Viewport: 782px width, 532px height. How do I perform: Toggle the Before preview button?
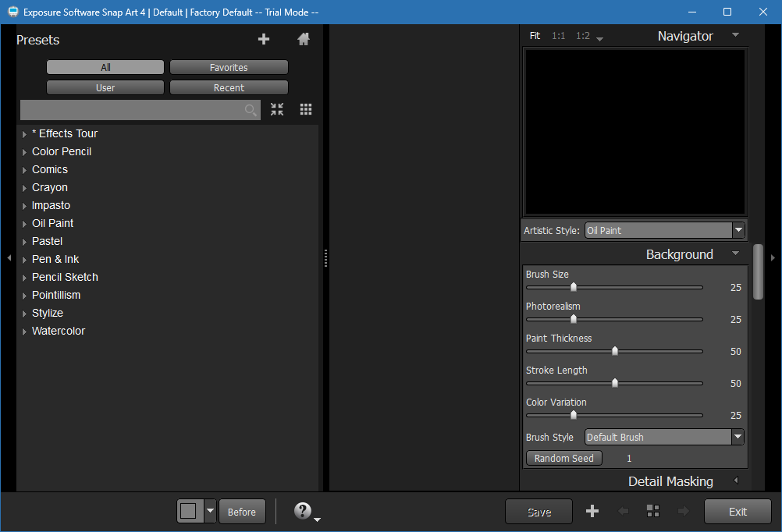[x=242, y=512]
